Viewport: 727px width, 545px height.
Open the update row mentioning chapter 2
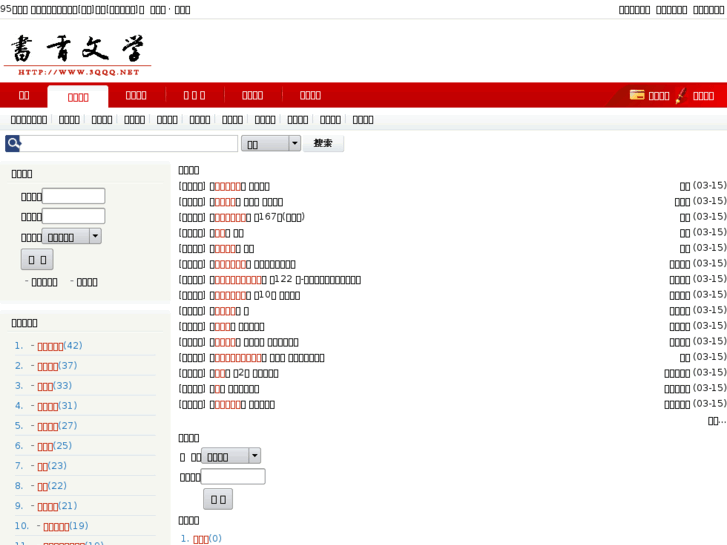(244, 373)
